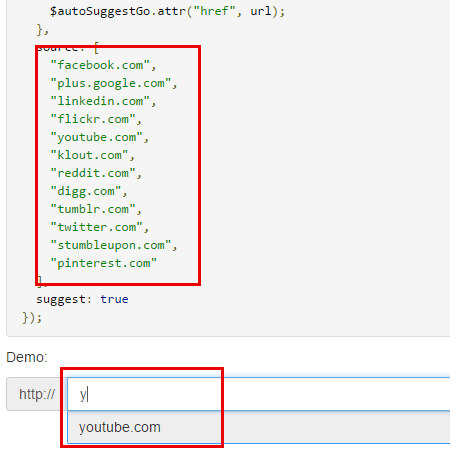
Task: Click the "flickr.com" code line
Action: [x=96, y=119]
